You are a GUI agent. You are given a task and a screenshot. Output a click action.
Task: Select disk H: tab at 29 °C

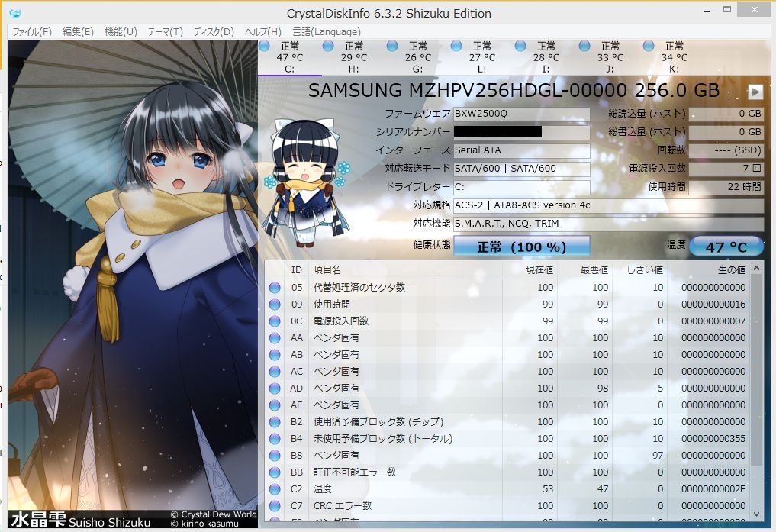click(x=353, y=57)
